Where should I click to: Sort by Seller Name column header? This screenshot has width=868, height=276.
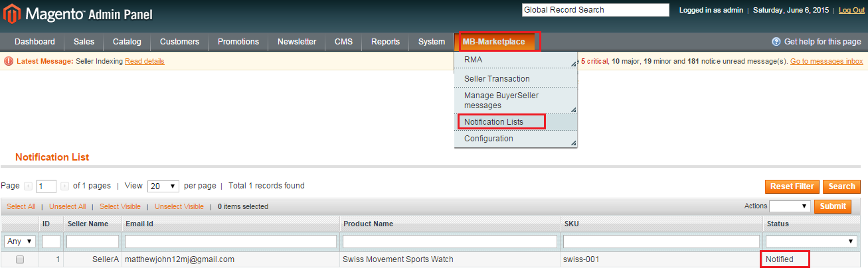[88, 224]
